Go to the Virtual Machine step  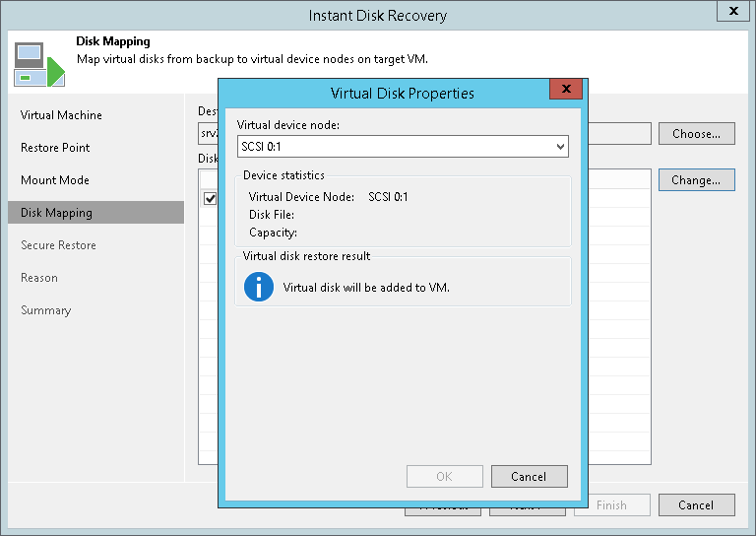[61, 115]
